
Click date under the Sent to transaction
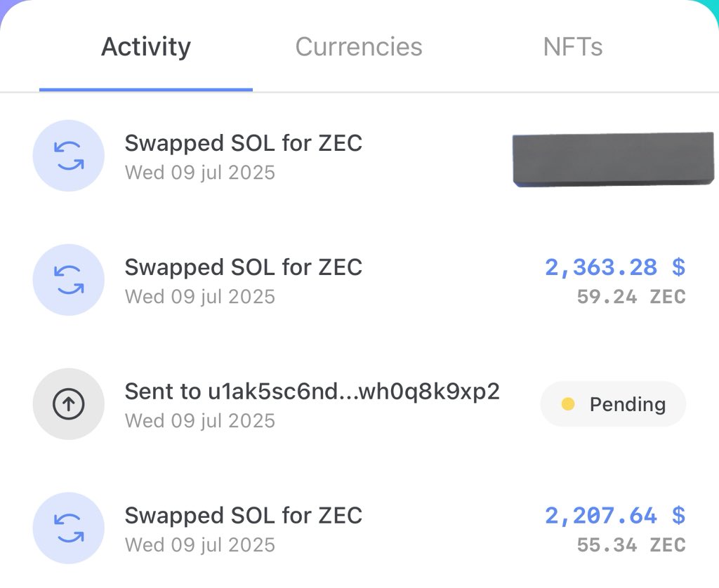(200, 421)
